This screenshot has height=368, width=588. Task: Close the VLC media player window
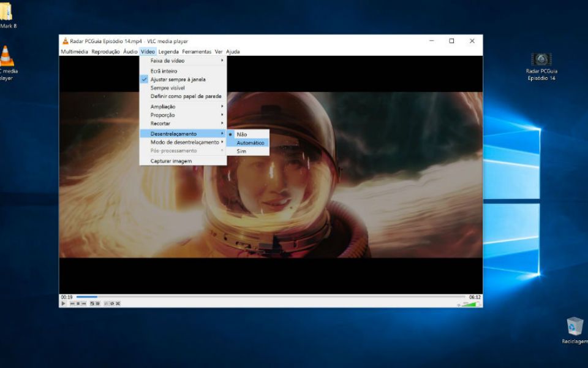coord(472,41)
